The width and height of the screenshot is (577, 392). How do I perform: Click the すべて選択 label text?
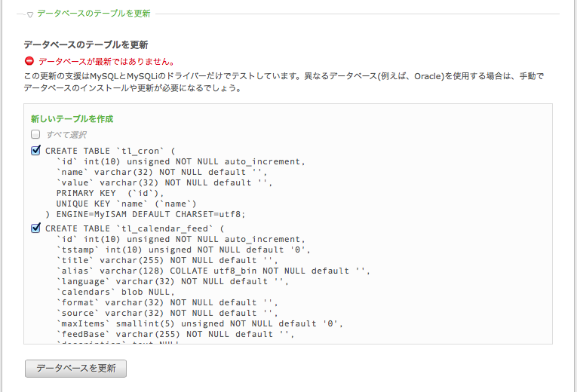66,135
